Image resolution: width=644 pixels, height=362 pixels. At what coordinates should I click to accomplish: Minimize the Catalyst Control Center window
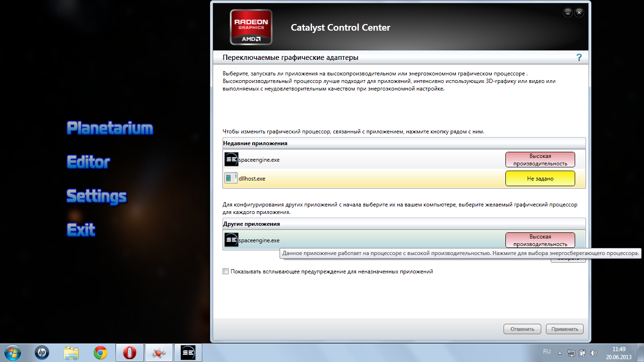[568, 12]
